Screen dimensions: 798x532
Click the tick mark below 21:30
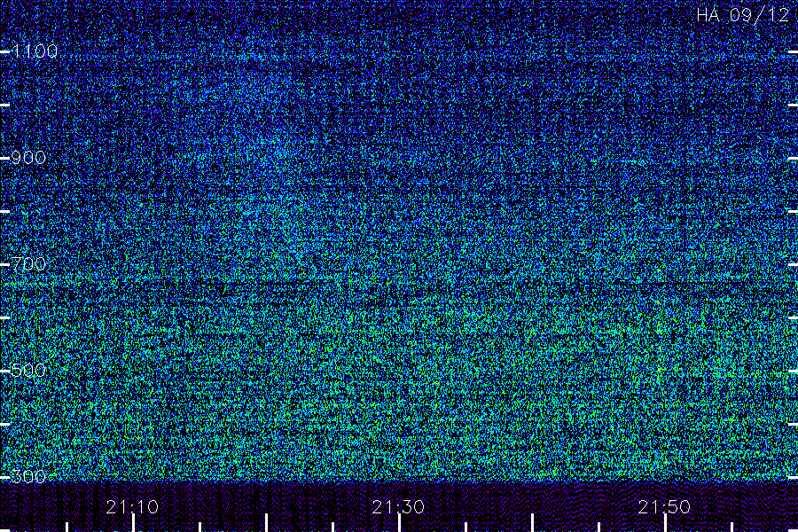tap(399, 523)
